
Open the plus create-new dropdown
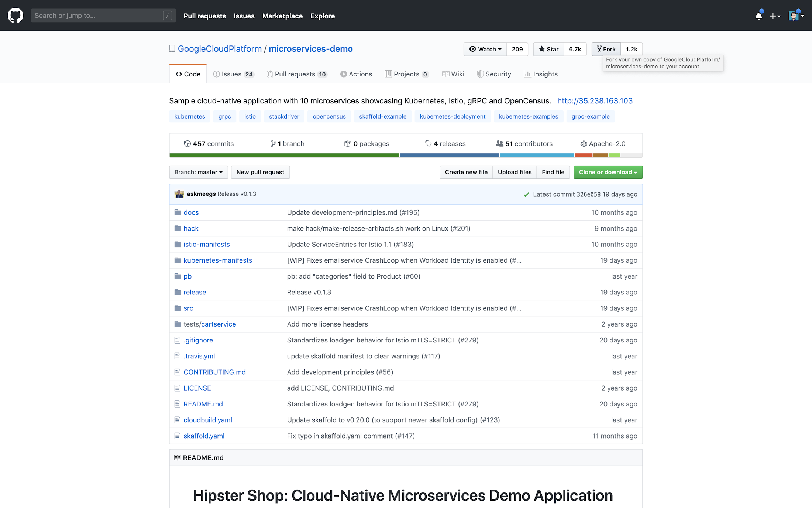pos(775,16)
